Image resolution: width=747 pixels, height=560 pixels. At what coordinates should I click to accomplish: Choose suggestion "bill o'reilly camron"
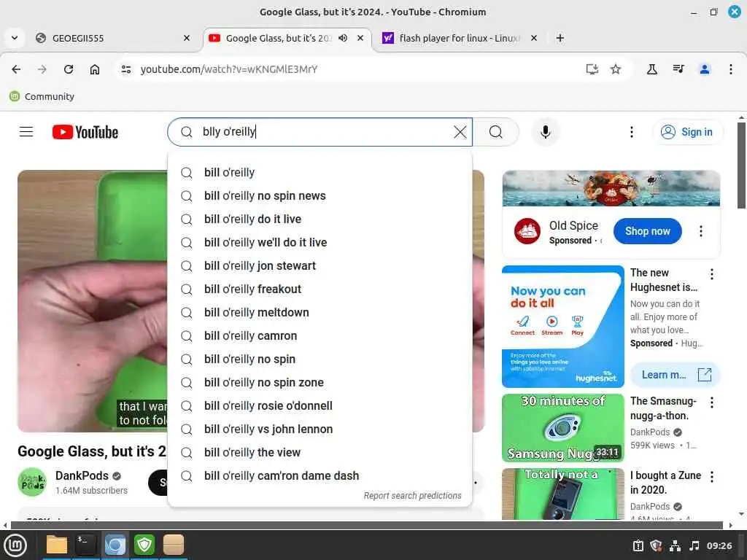click(320, 335)
